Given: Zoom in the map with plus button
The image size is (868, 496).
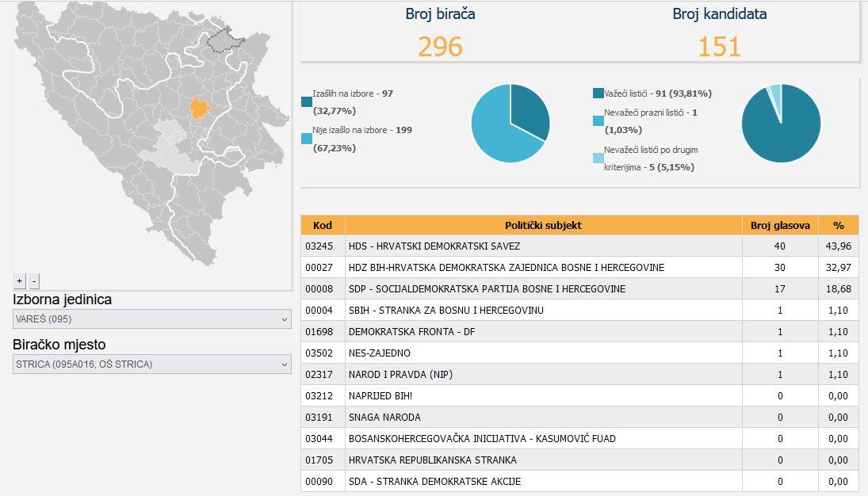Looking at the screenshot, I should (19, 281).
